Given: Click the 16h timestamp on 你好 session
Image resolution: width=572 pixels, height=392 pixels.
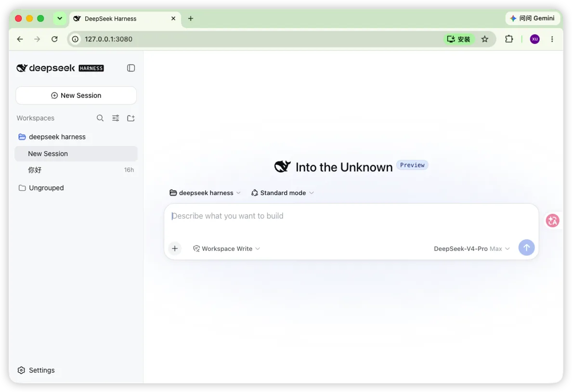Looking at the screenshot, I should [x=129, y=170].
